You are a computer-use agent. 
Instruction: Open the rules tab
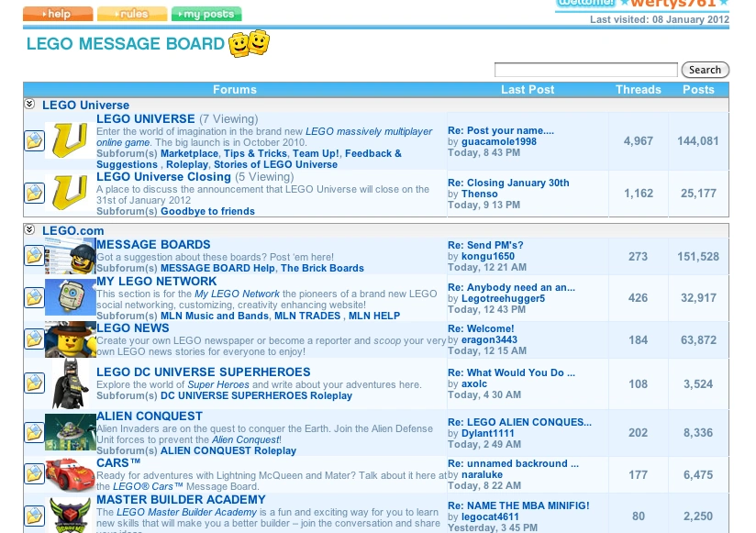132,14
